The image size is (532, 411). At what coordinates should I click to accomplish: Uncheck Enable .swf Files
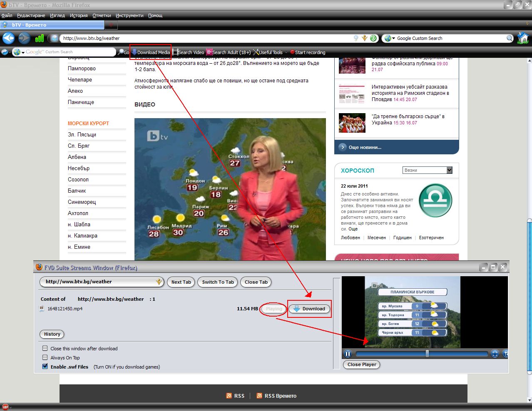pos(45,366)
